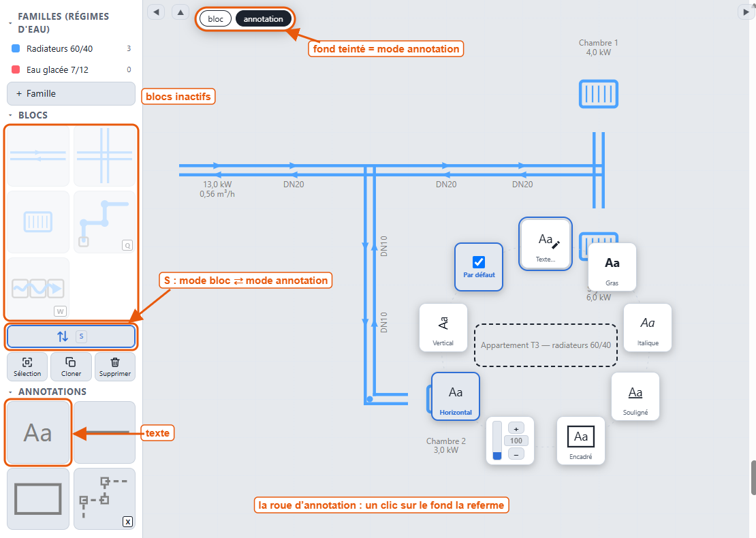Toggle bloc/annotation mode with S button
Viewport: 756px width, 538px height.
coord(72,336)
